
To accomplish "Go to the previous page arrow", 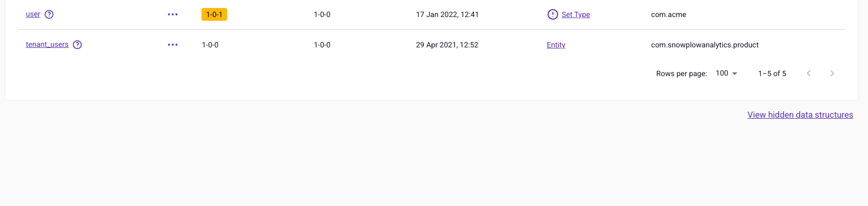I will (809, 73).
